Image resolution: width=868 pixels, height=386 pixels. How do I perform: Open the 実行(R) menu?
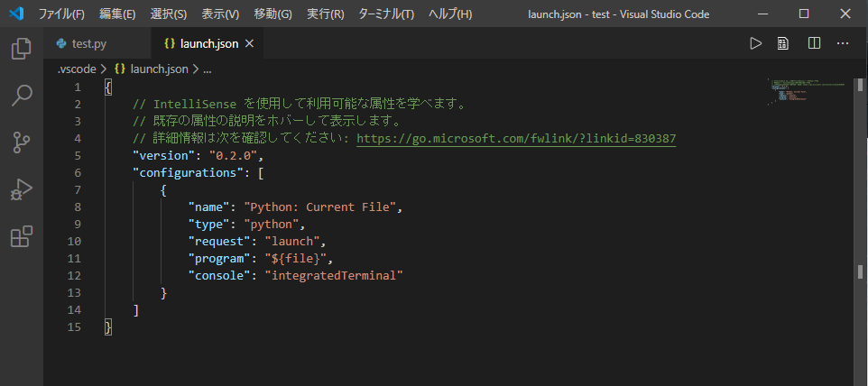pos(326,14)
